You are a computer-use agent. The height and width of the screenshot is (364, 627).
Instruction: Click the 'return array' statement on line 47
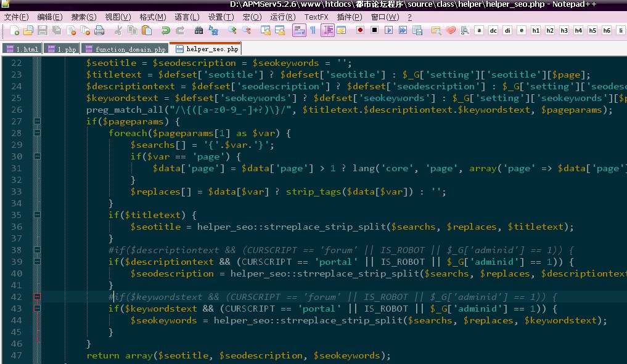pyautogui.click(x=120, y=355)
